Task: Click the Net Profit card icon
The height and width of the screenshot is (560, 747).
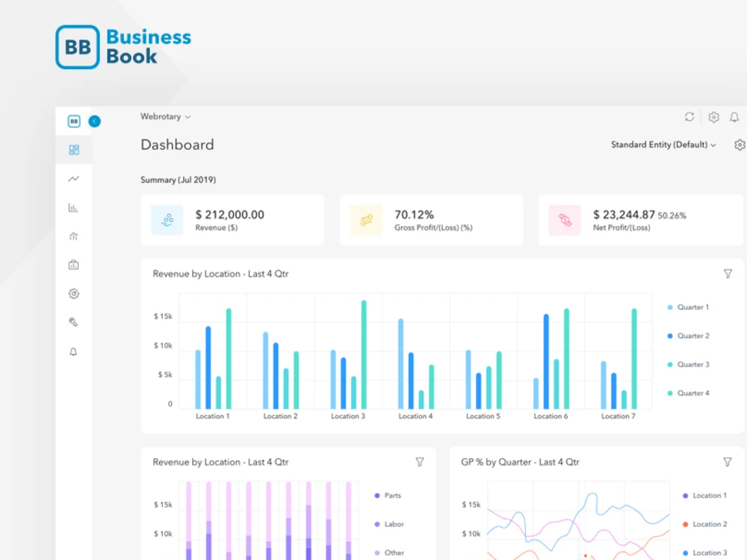Action: click(x=565, y=220)
